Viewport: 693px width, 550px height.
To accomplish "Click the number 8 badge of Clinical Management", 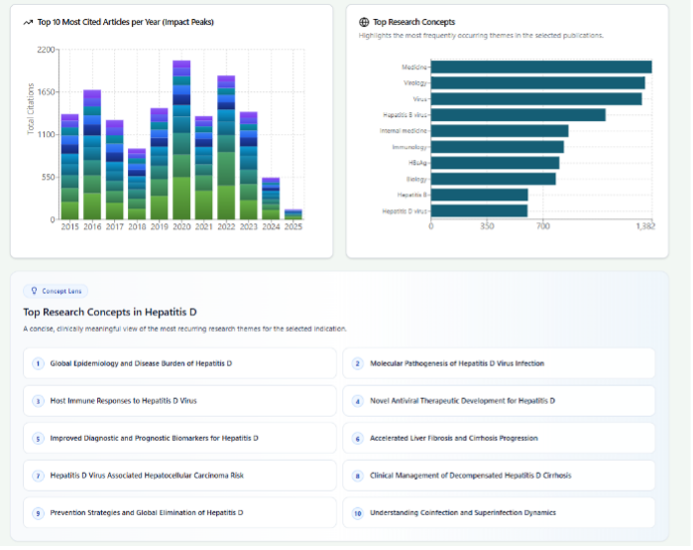I will click(358, 477).
